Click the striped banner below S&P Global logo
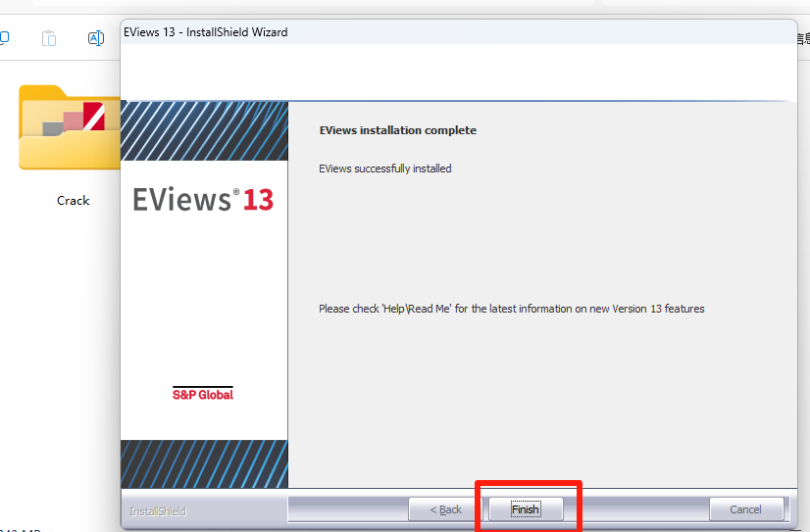This screenshot has height=532, width=810. click(x=204, y=462)
